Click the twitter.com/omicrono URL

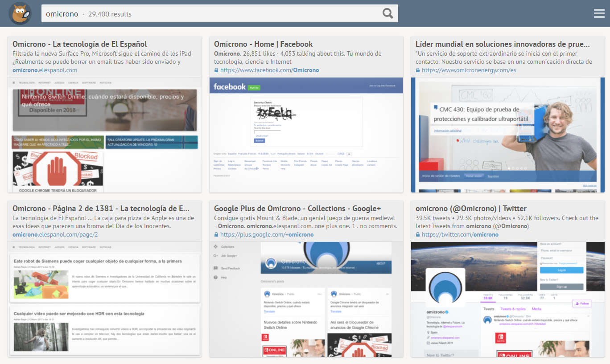point(460,234)
